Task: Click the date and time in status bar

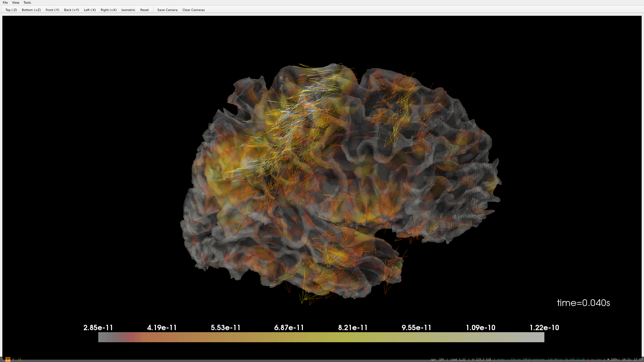Action: tap(632, 359)
